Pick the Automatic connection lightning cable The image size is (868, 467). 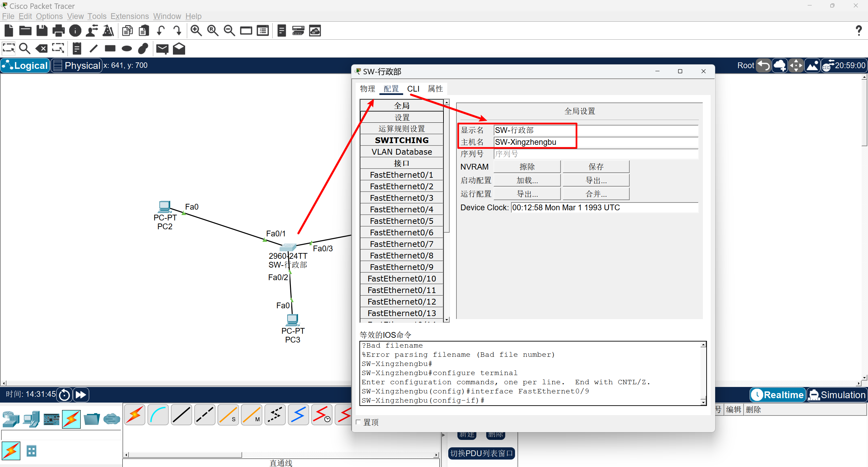point(135,414)
